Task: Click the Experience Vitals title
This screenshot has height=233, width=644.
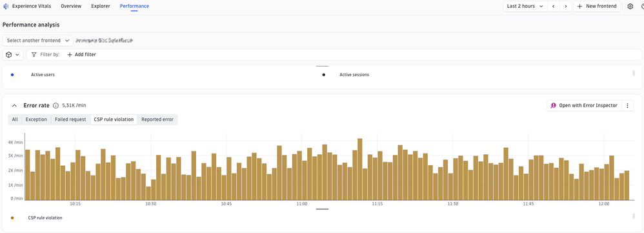Action: 32,6
